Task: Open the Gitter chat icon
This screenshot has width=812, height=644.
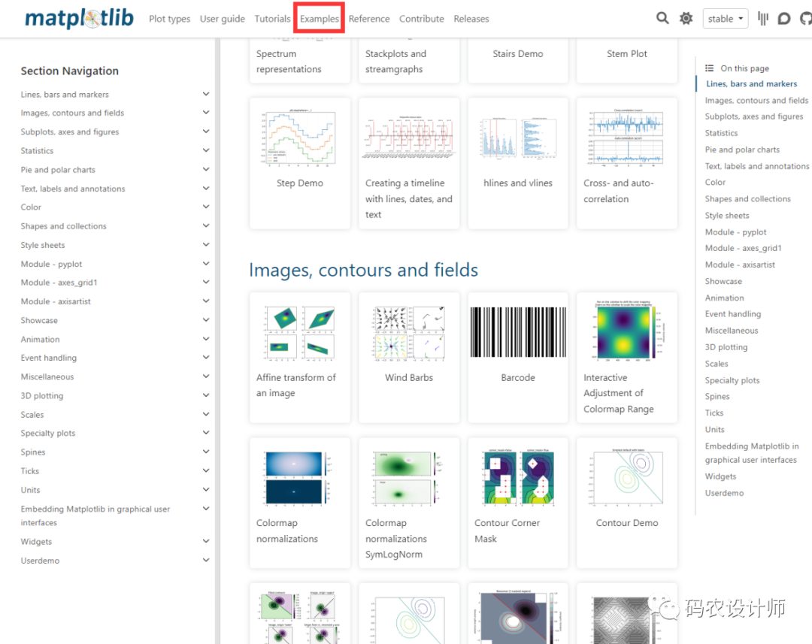Action: pyautogui.click(x=763, y=19)
